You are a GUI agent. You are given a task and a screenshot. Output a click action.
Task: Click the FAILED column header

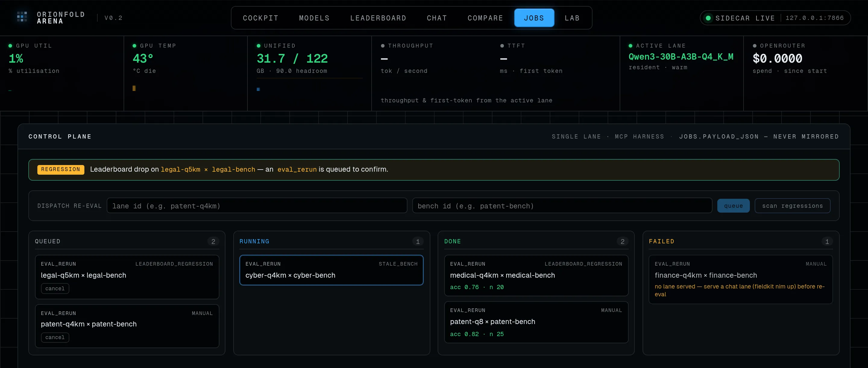click(x=662, y=242)
